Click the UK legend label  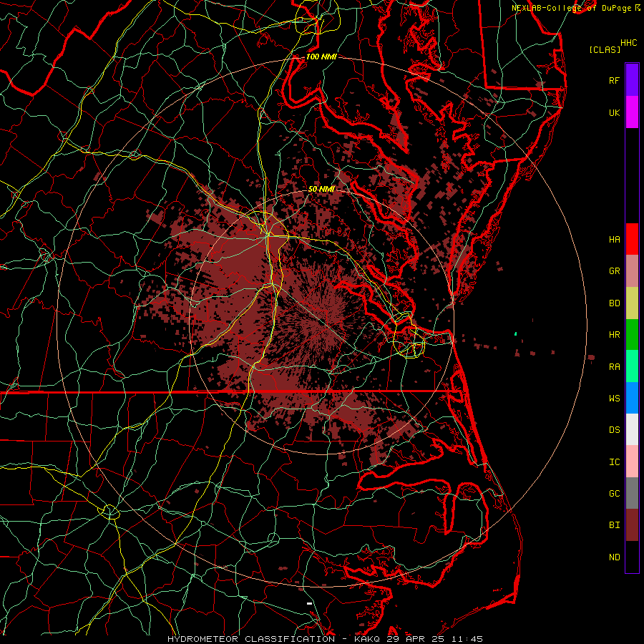(x=614, y=112)
